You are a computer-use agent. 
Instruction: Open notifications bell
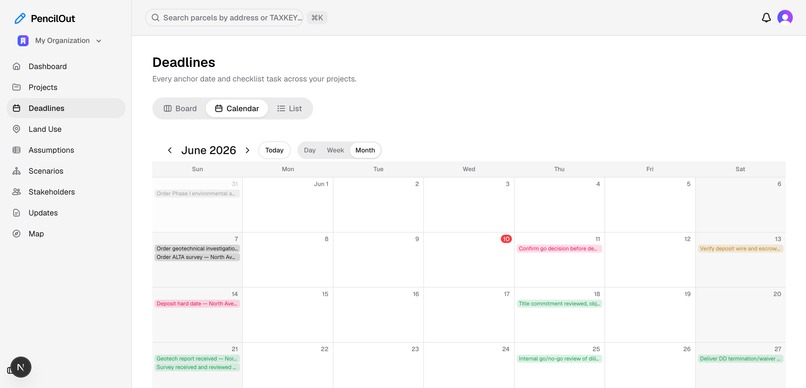(x=766, y=17)
